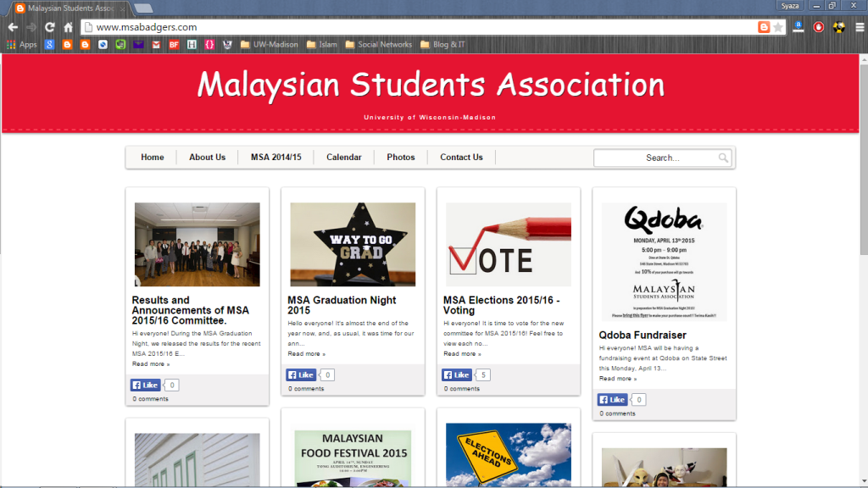Screen dimensions: 868x488
Task: Open the Evernote green elephant bookmark
Action: point(120,44)
